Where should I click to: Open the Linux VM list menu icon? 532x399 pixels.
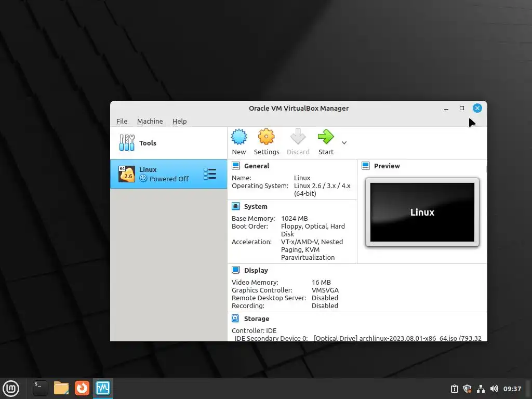tap(210, 174)
